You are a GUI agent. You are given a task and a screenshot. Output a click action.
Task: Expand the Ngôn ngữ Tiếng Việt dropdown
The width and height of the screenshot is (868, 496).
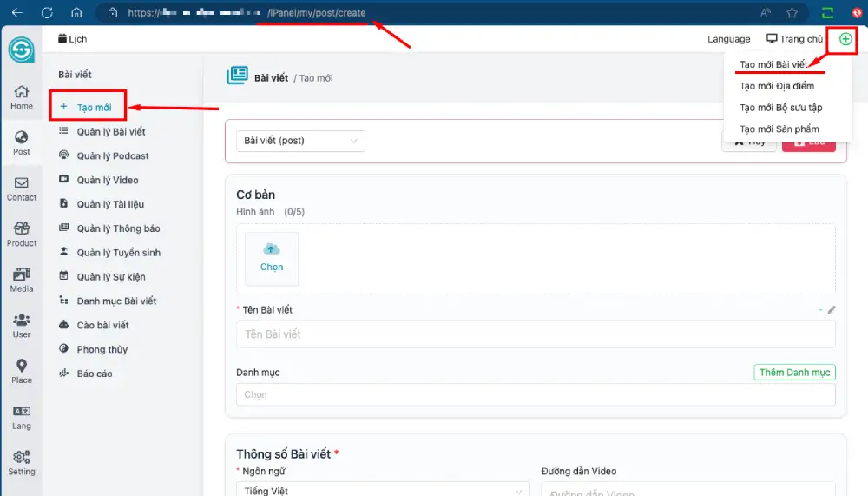click(x=382, y=490)
